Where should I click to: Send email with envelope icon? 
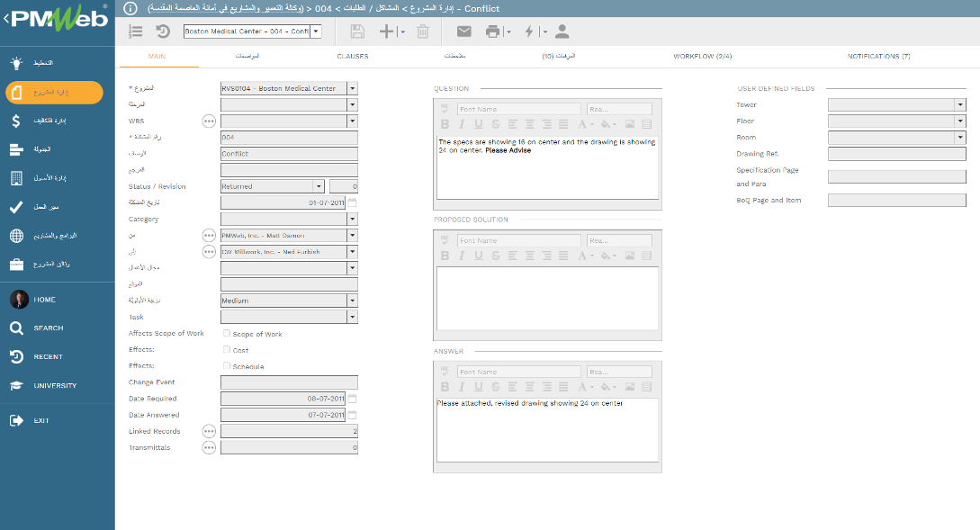463,31
